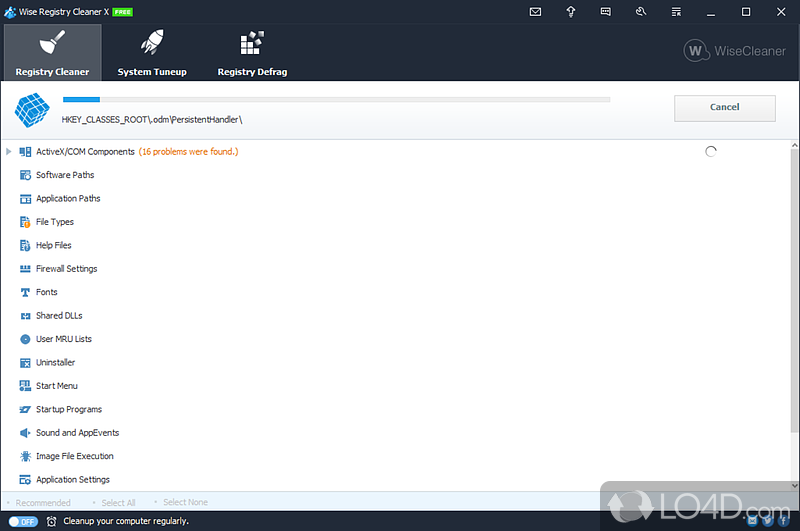Click the spinning scan indicator on ActiveX row
The image size is (800, 531).
711,151
